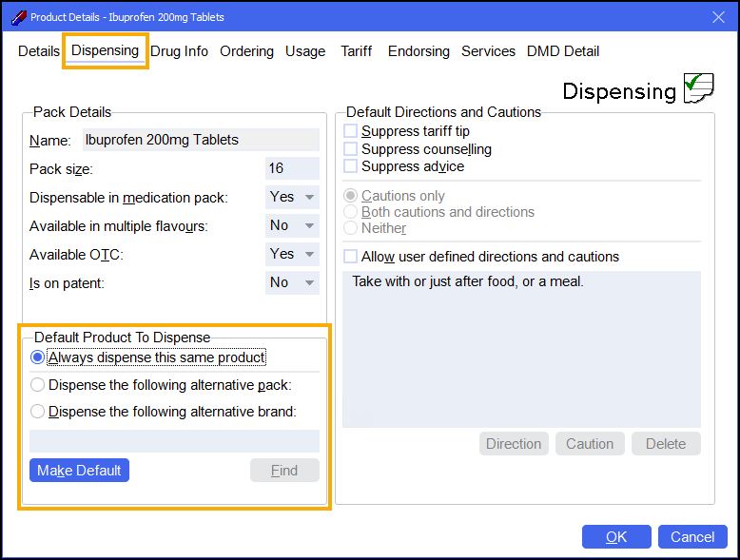
Task: Expand the Is on patent dropdown
Action: click(292, 282)
